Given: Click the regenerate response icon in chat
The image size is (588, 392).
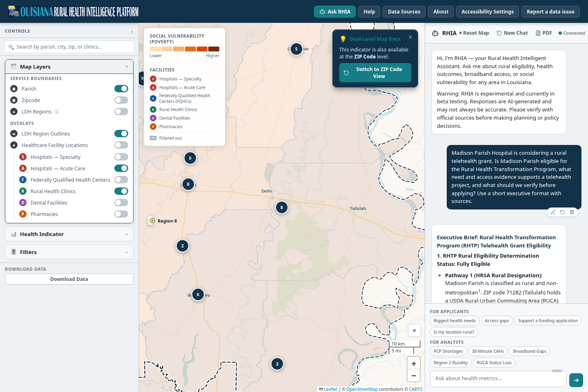Looking at the screenshot, I should point(562,212).
